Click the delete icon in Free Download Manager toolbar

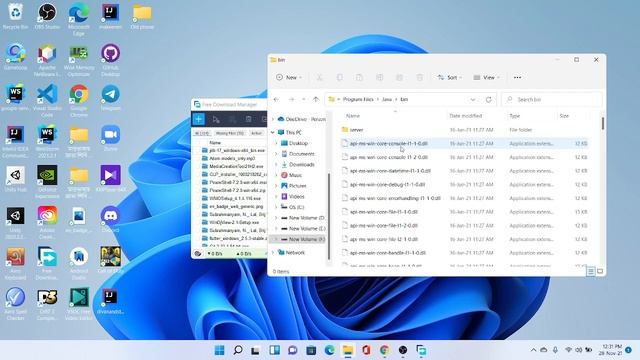tap(248, 119)
